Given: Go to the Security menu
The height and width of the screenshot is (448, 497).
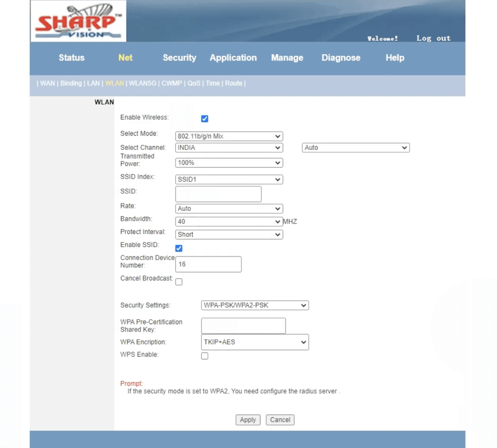Looking at the screenshot, I should pyautogui.click(x=179, y=58).
